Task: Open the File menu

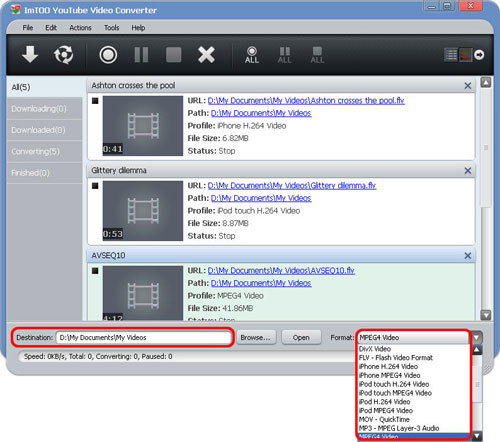Action: pos(28,28)
